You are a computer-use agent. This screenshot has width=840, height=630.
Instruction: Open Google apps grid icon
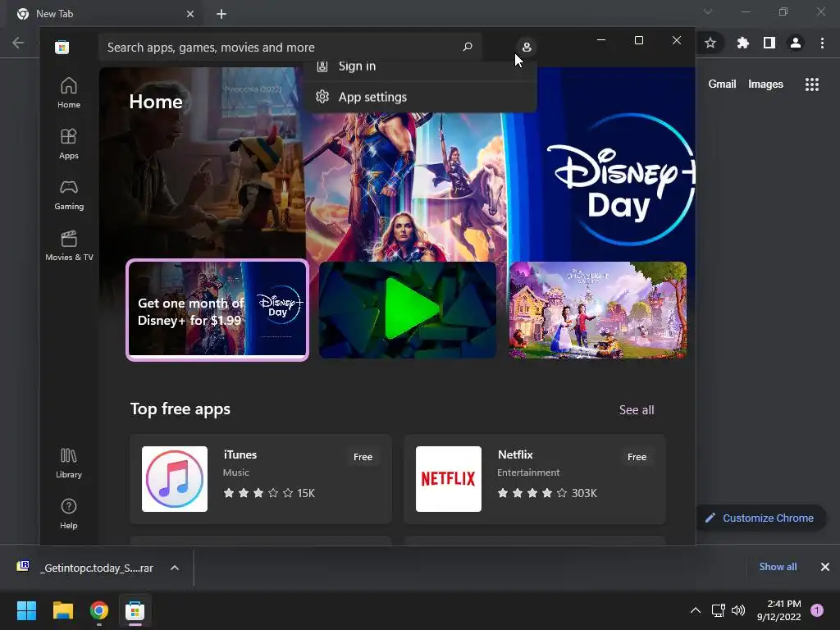[x=812, y=84]
